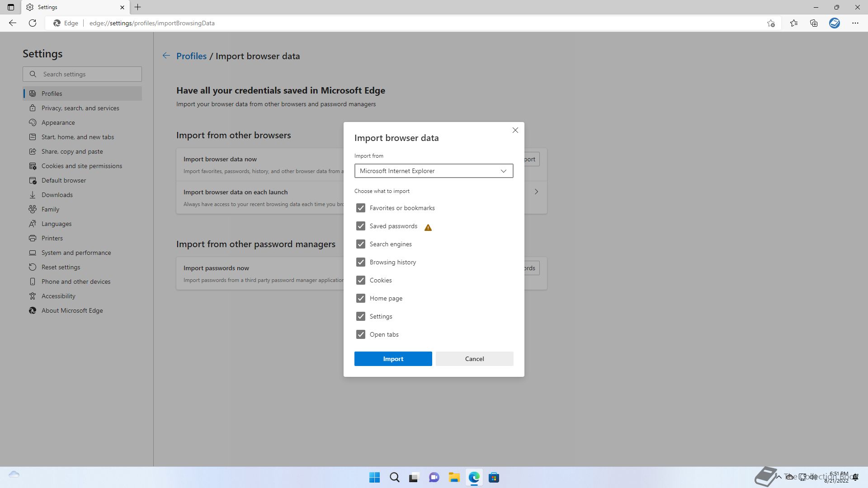Uncheck Home page checkbox

[x=361, y=298]
